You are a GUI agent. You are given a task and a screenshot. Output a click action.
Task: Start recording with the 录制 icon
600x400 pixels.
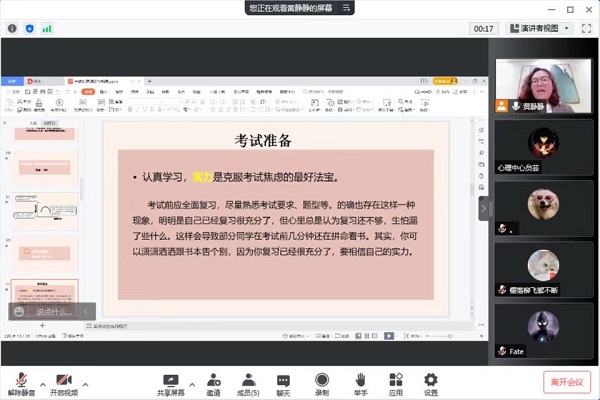(x=322, y=380)
